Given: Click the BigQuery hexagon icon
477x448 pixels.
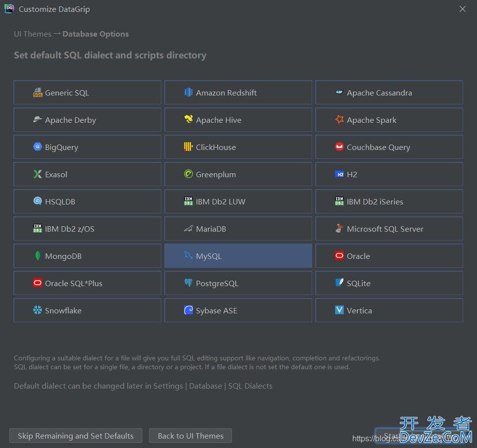Looking at the screenshot, I should point(38,147).
